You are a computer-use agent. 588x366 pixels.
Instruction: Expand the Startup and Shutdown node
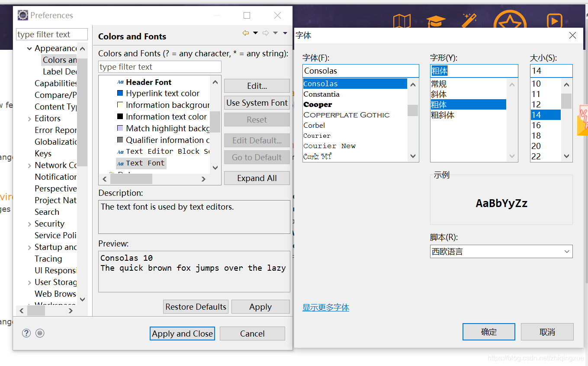coord(29,247)
